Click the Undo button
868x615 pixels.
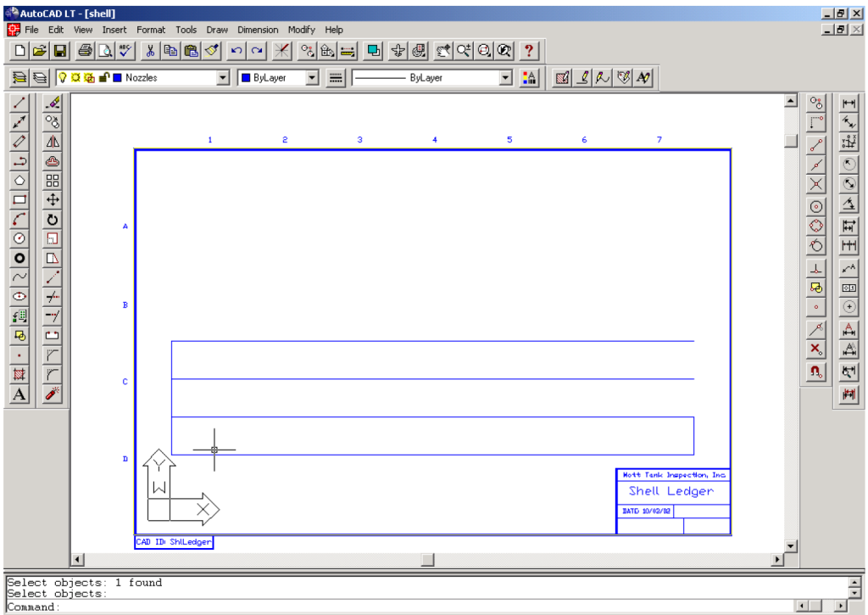[236, 51]
